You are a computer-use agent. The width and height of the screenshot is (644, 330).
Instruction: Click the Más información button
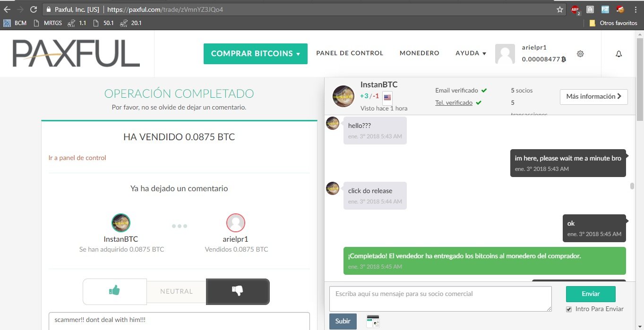[594, 97]
